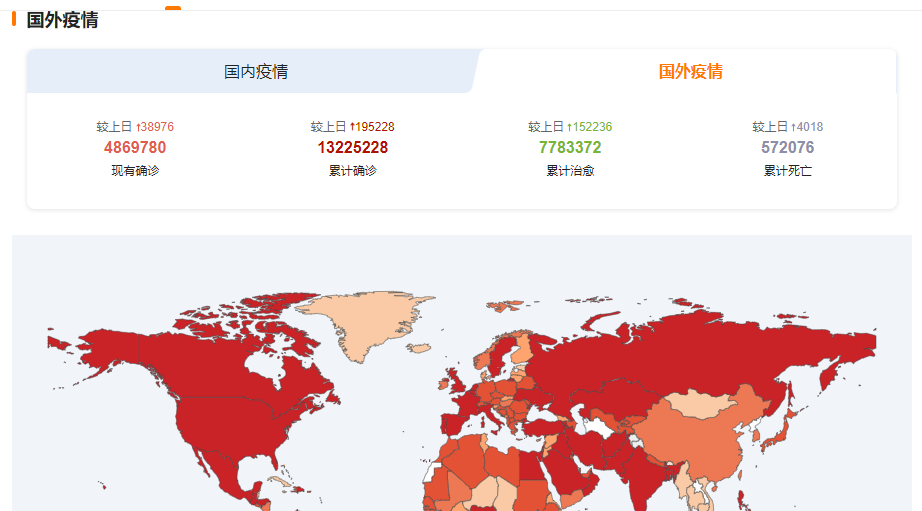Click the daily increase ↑152236
The height and width of the screenshot is (511, 922).
coord(589,127)
